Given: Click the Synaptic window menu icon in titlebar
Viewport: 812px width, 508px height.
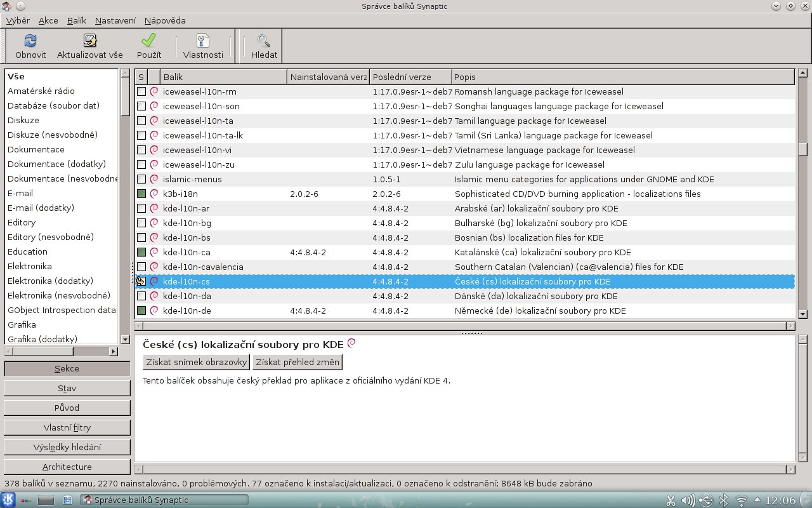Looking at the screenshot, I should pos(7,6).
